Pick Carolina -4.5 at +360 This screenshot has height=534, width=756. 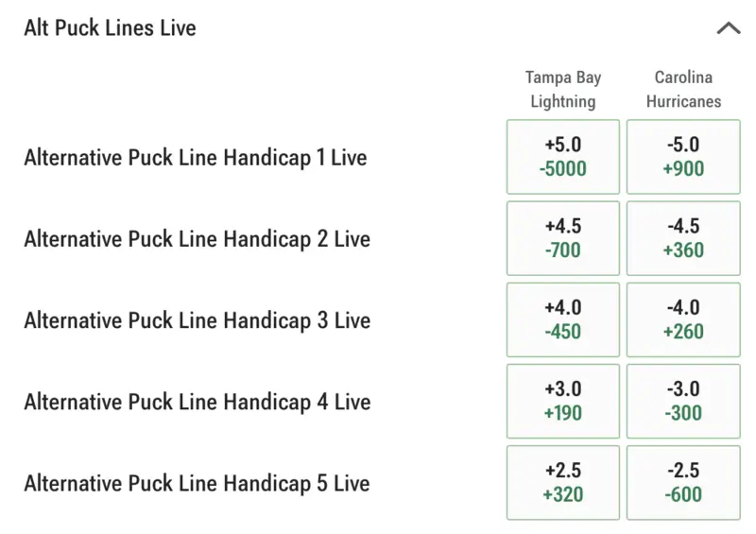683,238
